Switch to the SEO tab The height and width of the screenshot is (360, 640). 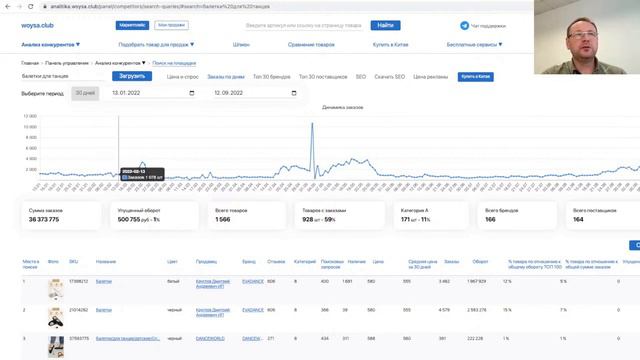(361, 77)
